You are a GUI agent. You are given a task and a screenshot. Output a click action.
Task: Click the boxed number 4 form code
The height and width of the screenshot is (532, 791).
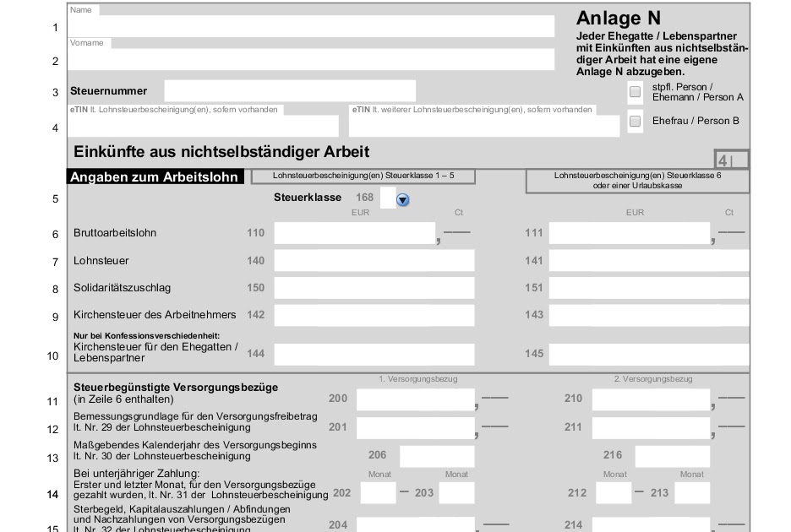(x=732, y=160)
